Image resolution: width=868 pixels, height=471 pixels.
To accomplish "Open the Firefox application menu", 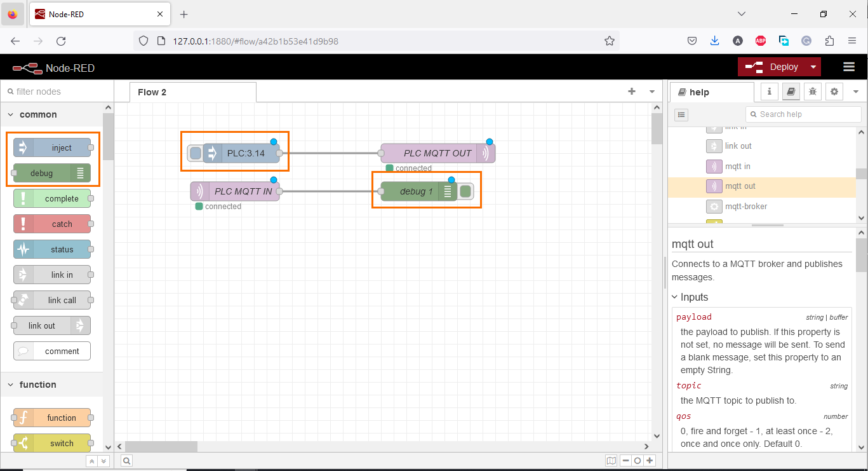I will click(x=852, y=41).
